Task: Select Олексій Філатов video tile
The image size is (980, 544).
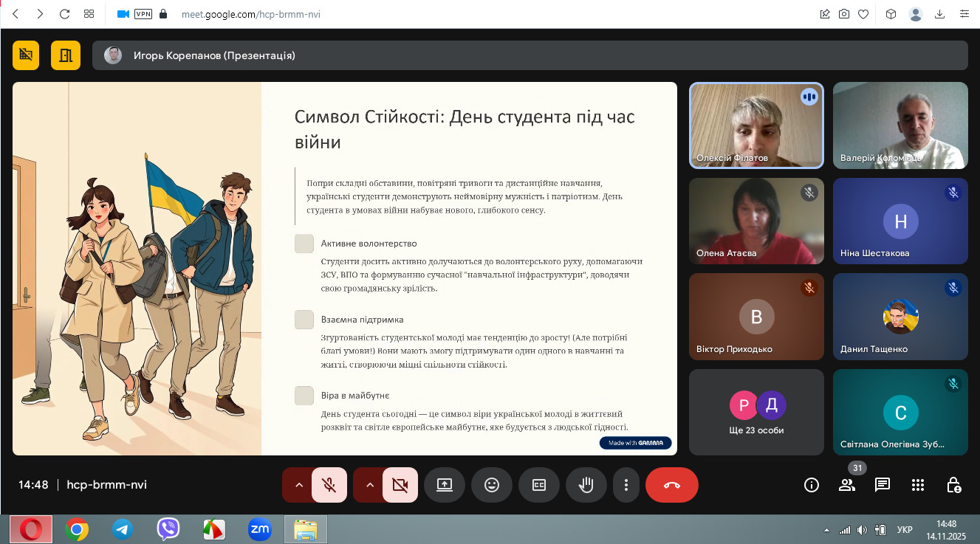Action: coord(756,125)
